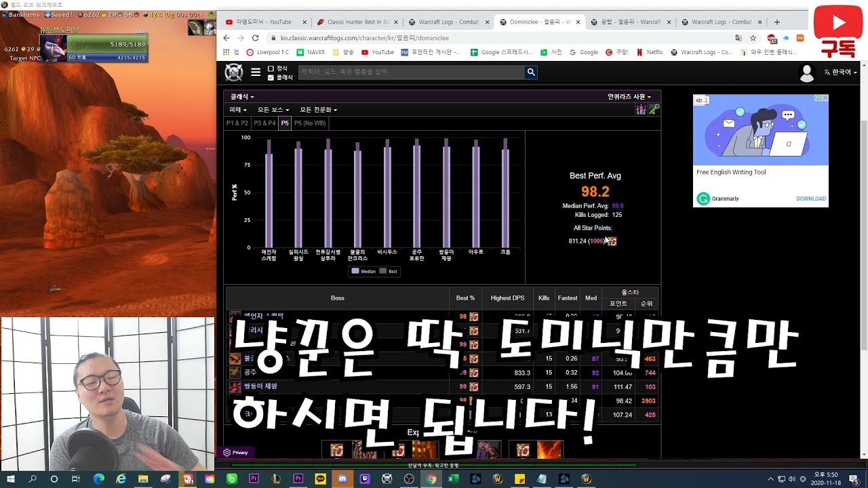
Task: Click the Kills column header
Action: click(x=544, y=298)
